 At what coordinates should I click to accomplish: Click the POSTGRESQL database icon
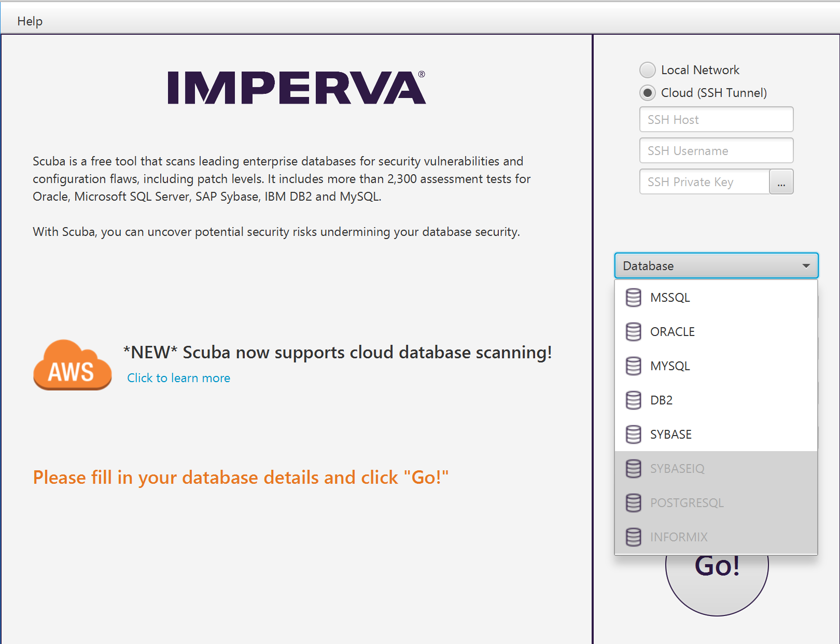coord(633,503)
